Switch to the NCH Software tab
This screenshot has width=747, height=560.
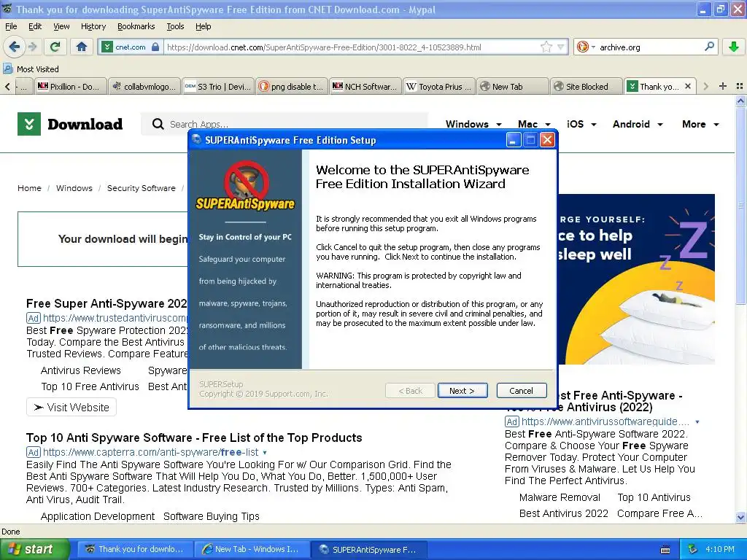[365, 86]
